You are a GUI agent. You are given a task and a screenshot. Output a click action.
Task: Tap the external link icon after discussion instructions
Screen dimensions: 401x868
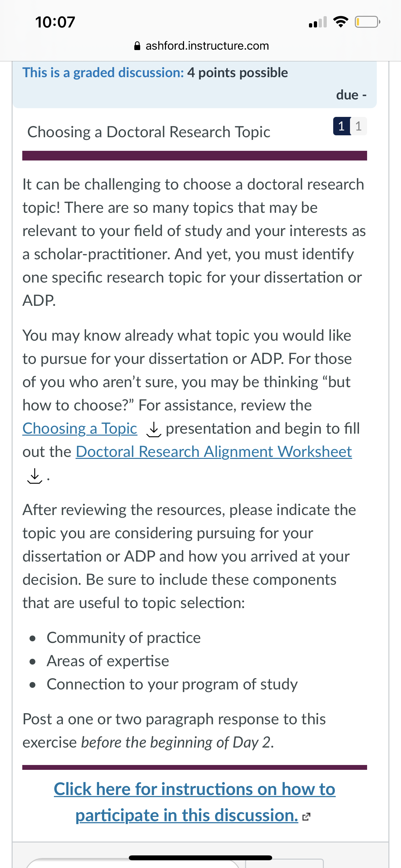(x=306, y=817)
